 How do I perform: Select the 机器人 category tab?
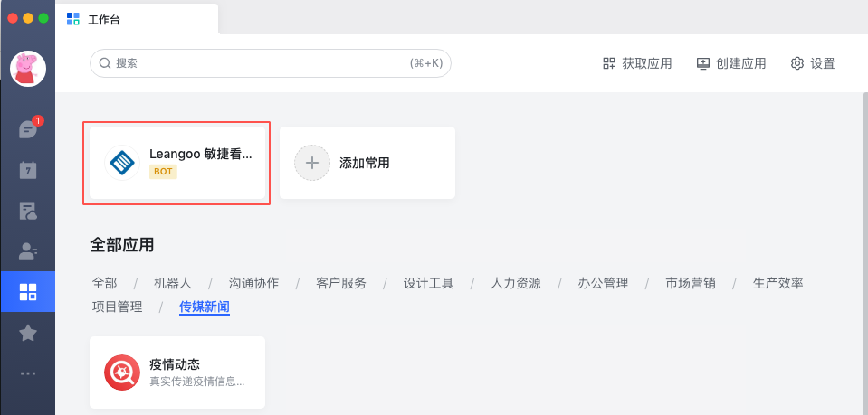tap(172, 283)
